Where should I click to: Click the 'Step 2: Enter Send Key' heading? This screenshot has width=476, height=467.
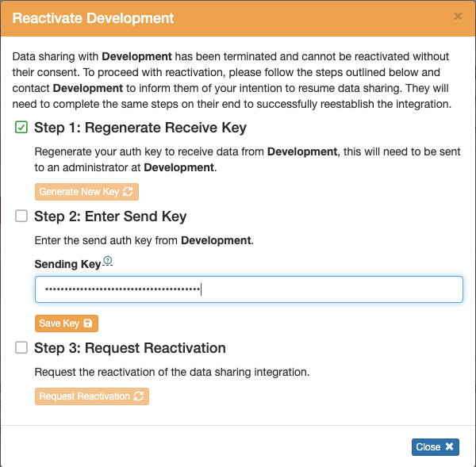coord(110,216)
